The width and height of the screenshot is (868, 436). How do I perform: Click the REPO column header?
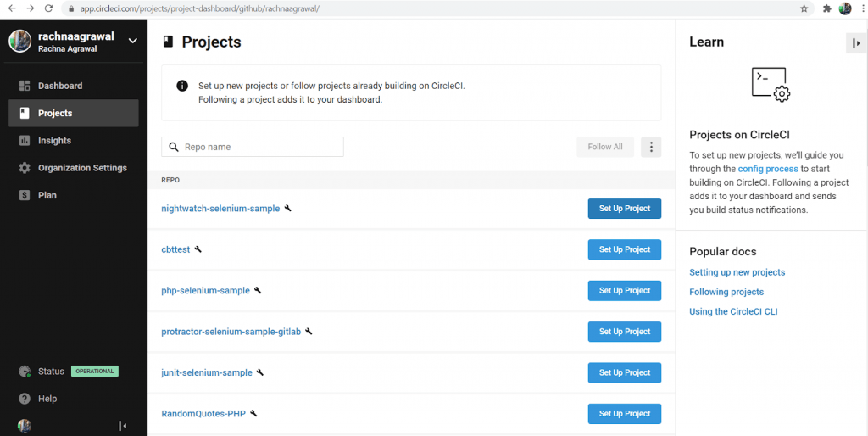pos(170,180)
